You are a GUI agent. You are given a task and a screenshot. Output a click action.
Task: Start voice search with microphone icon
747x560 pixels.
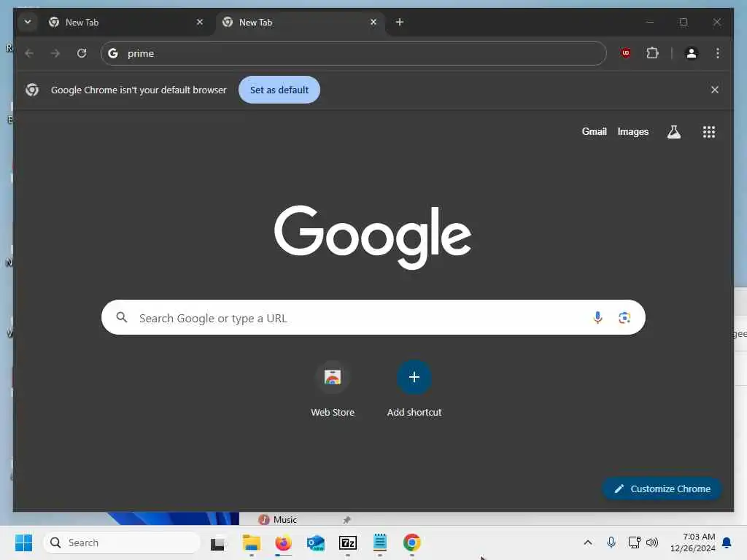(x=597, y=317)
